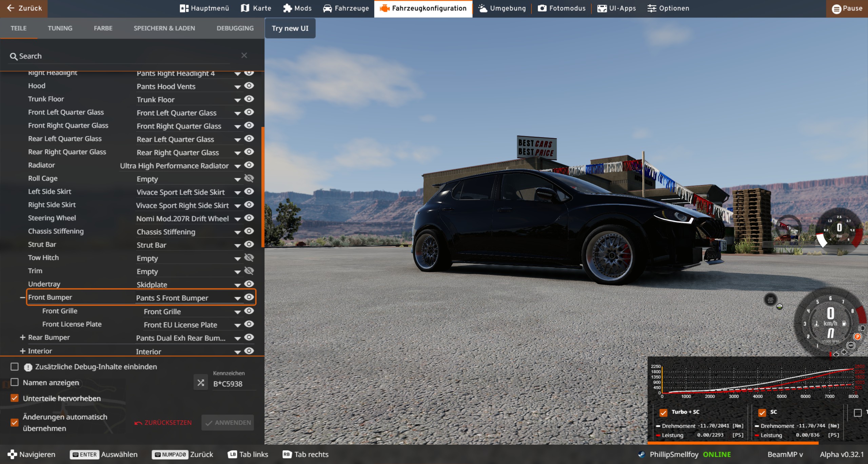Click the Mods puzzle piece icon
This screenshot has height=464, width=868.
(287, 8)
